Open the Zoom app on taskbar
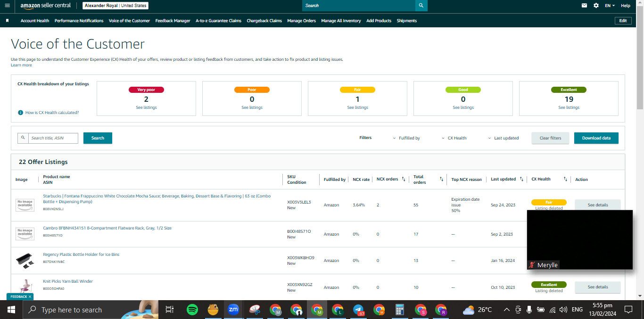Image resolution: width=644 pixels, height=319 pixels. 233,310
